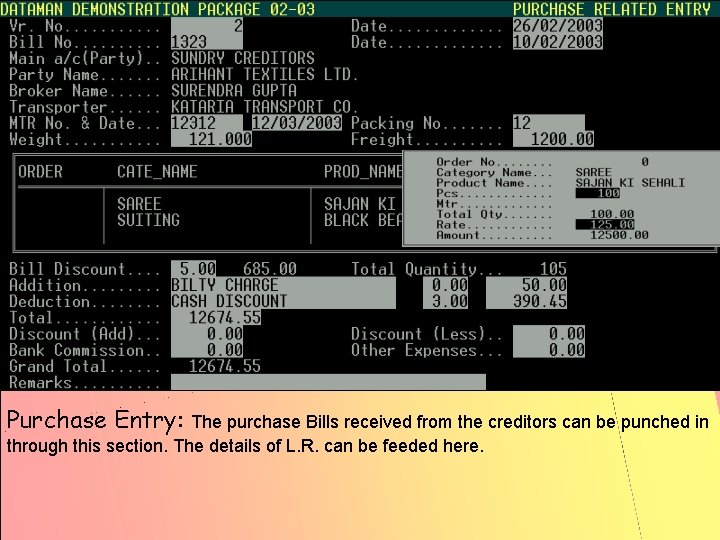Select the Weight field 121.000
Viewport: 720px width, 540px height.
(x=211, y=139)
